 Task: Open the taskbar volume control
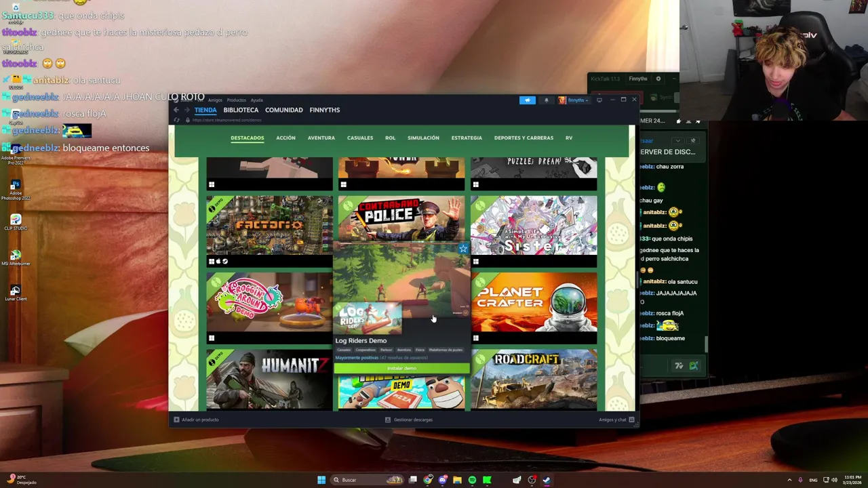834,480
